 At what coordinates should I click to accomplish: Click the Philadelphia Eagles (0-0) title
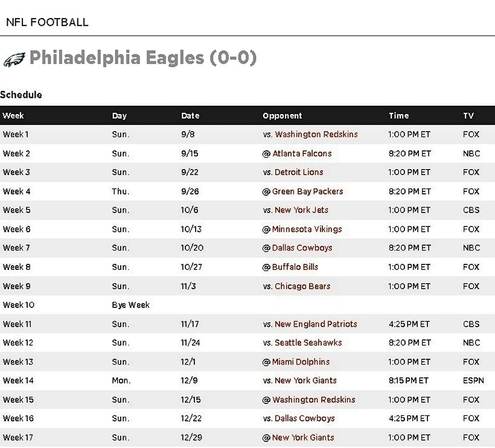click(143, 58)
